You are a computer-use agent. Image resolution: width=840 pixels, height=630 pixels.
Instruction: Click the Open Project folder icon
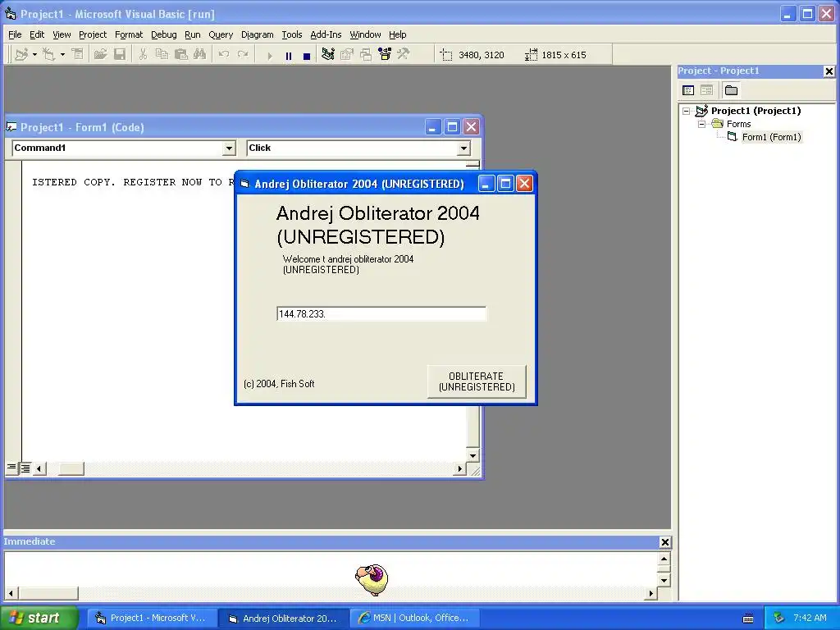pos(100,55)
